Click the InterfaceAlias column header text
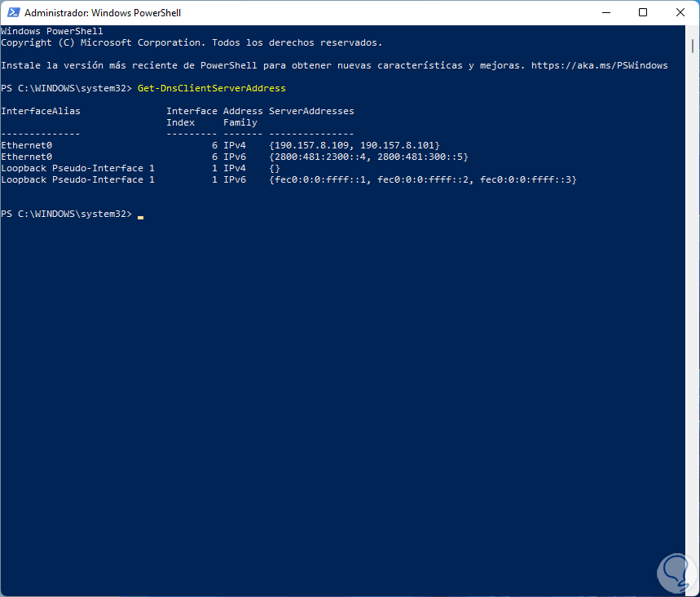Screen dimensions: 700x597 40,110
